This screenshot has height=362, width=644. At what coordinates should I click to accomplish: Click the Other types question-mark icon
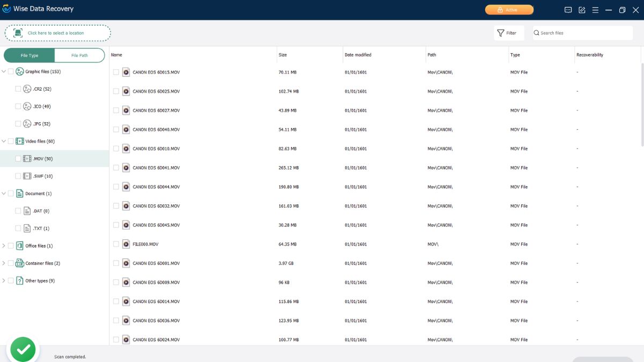pos(20,280)
